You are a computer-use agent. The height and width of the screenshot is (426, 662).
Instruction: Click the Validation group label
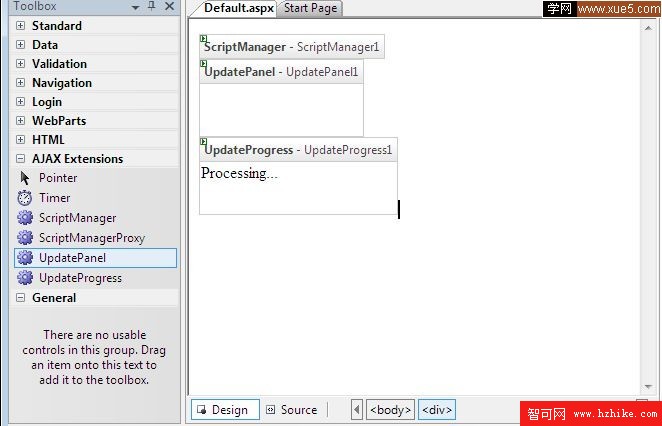[x=60, y=63]
